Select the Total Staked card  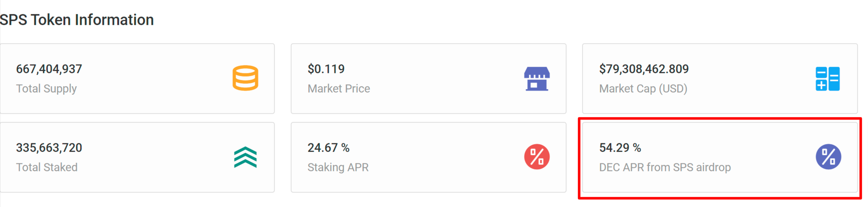point(137,157)
